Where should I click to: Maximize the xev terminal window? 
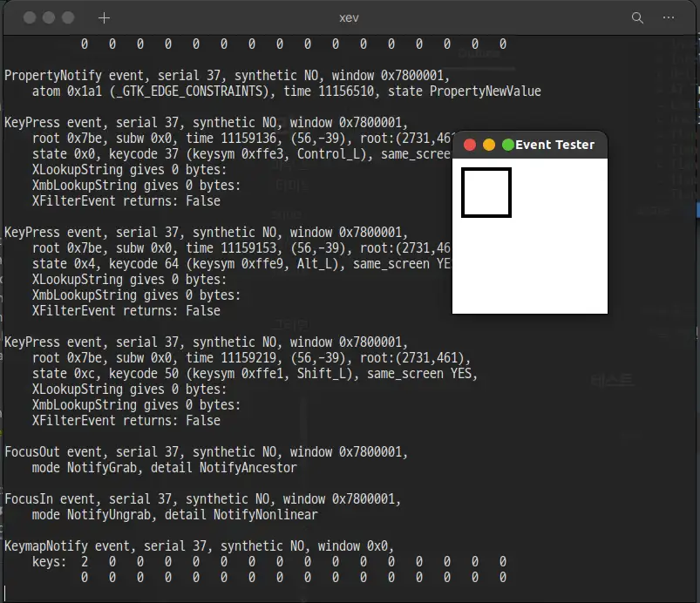68,17
